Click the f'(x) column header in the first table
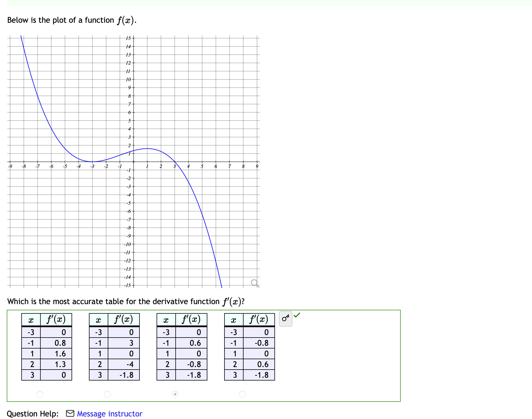Screen dimensions: 532x419 pos(56,319)
